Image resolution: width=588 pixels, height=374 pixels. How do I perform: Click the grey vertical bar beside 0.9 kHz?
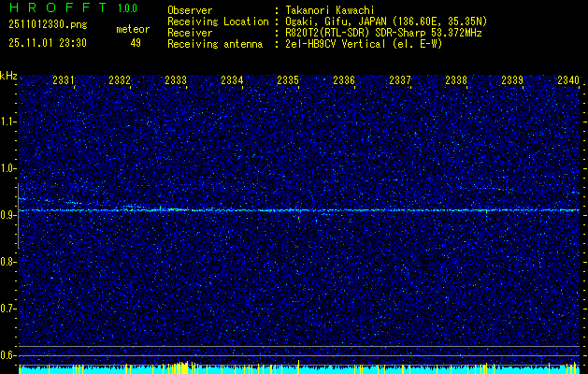coord(19,216)
